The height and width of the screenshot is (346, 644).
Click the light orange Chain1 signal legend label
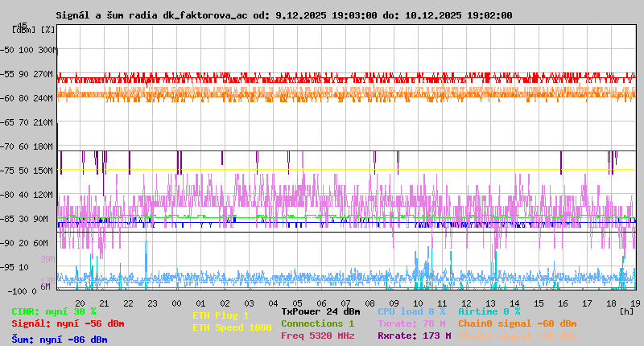[x=517, y=336]
